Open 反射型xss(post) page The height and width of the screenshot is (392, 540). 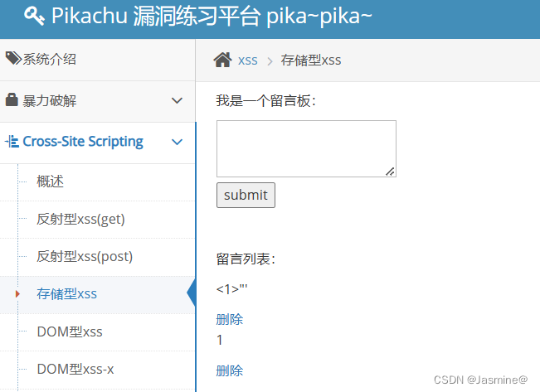[85, 257]
